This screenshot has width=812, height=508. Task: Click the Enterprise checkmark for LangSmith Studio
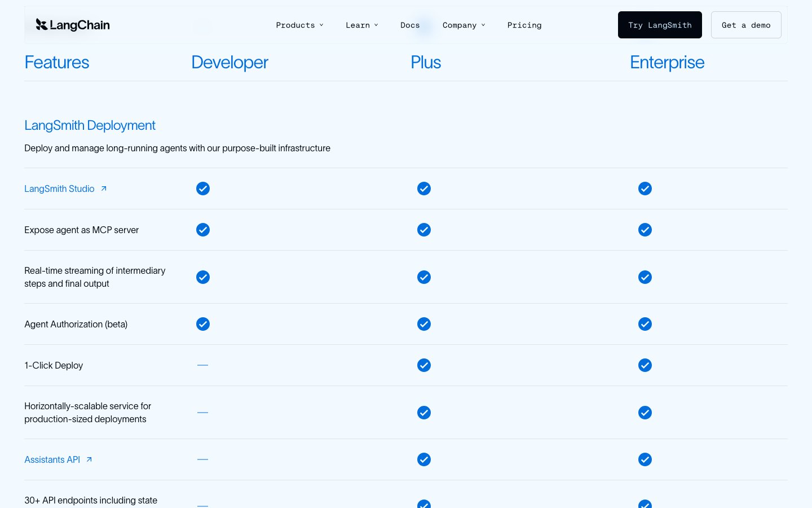(645, 189)
